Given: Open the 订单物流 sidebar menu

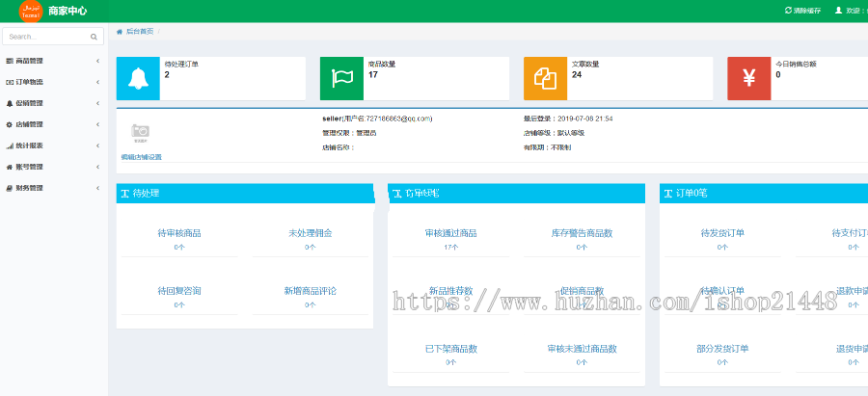Looking at the screenshot, I should click(54, 82).
